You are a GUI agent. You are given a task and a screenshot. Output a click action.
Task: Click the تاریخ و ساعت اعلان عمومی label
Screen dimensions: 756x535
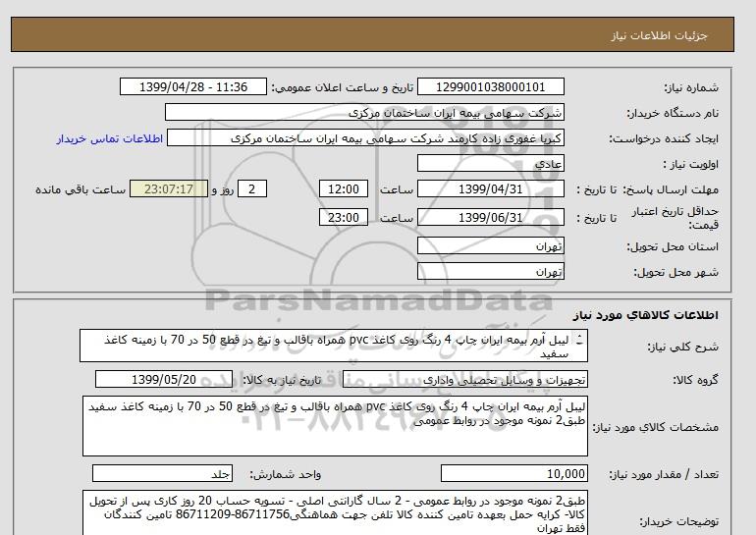click(343, 87)
